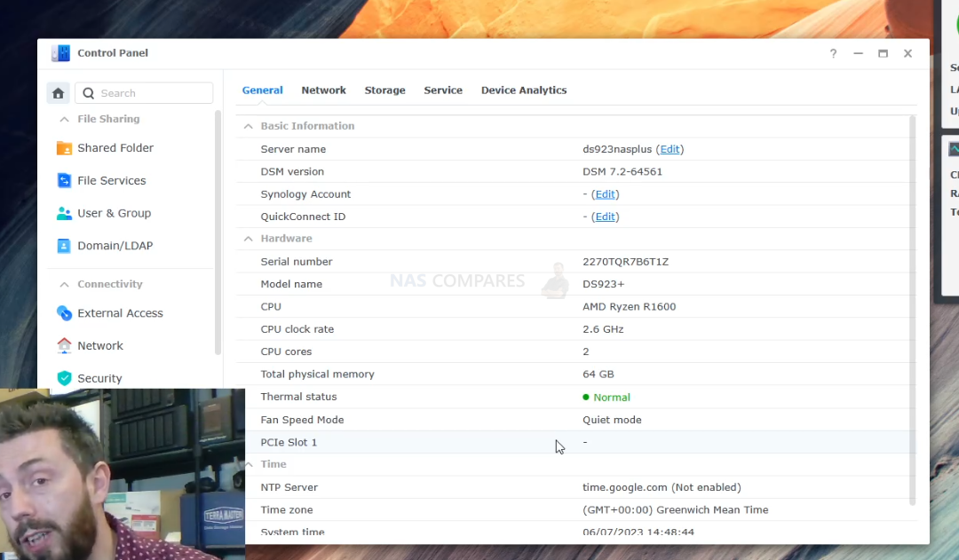Click the DSM 7.2-64561 version value
Viewport: 959px width, 560px height.
click(622, 172)
